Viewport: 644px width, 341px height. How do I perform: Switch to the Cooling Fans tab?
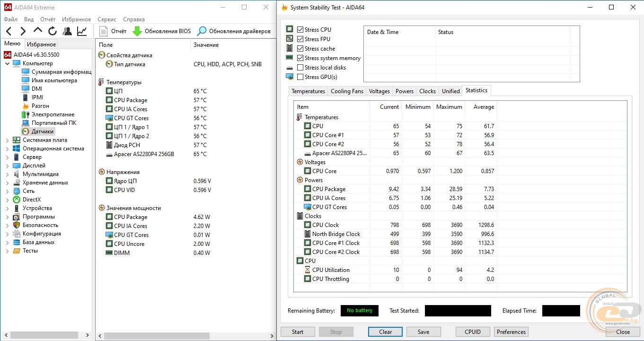coord(347,91)
